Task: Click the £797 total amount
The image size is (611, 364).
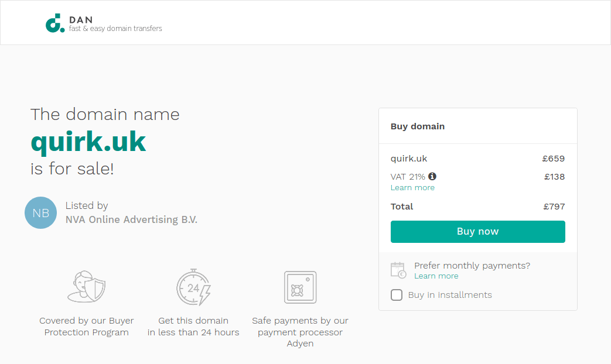Action: coord(554,206)
